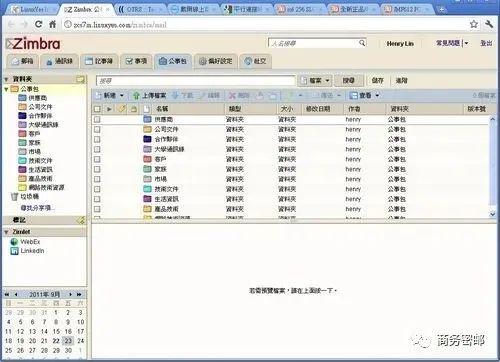This screenshot has height=362, width=500.
Task: Click the 上傳檔案 upload arrow icon
Action: (136, 96)
